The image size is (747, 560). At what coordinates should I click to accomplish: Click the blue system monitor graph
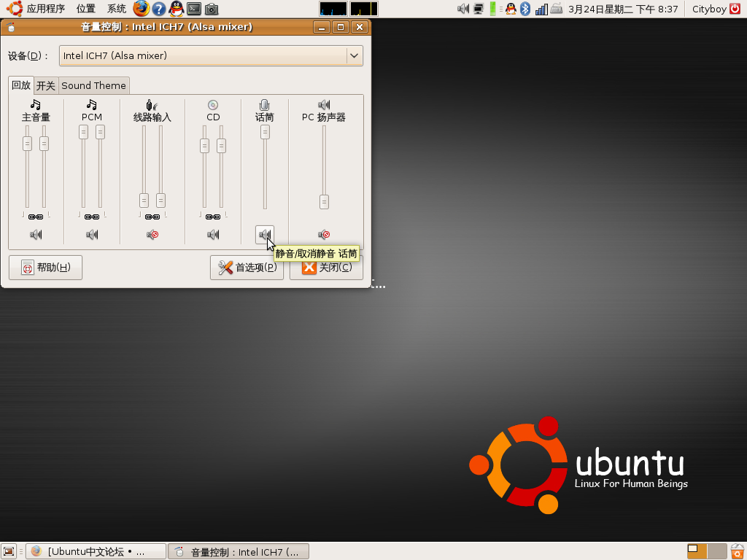pos(333,9)
